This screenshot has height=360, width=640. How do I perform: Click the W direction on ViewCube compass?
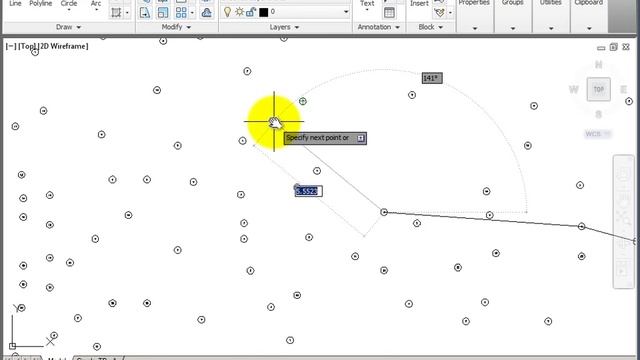(x=573, y=89)
